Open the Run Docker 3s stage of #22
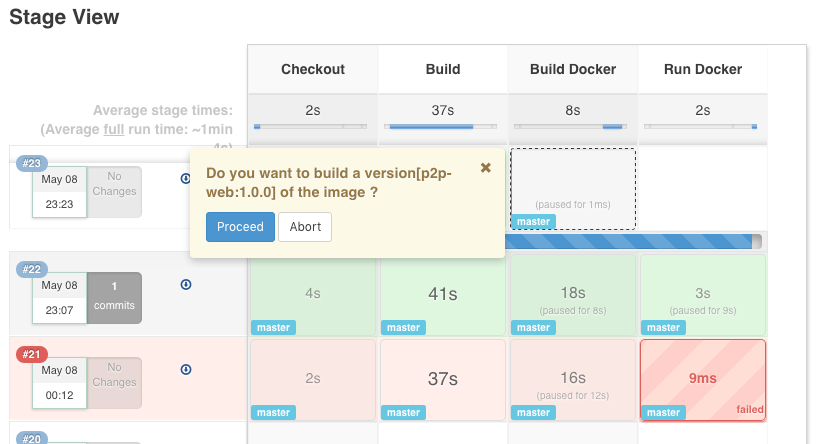 tap(702, 294)
